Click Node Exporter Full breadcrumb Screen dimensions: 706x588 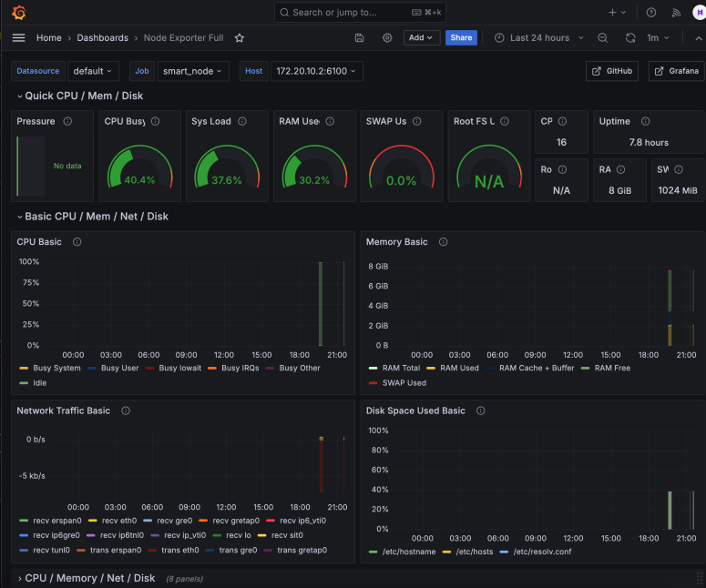pyautogui.click(x=183, y=38)
